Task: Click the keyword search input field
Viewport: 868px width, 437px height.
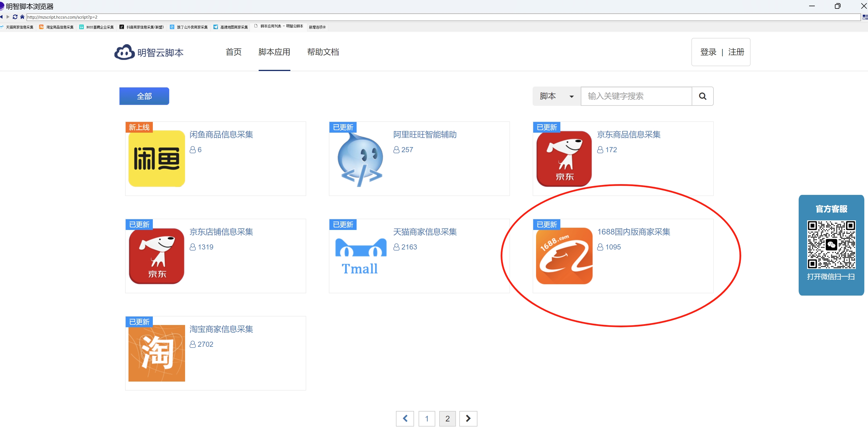Action: click(x=636, y=96)
